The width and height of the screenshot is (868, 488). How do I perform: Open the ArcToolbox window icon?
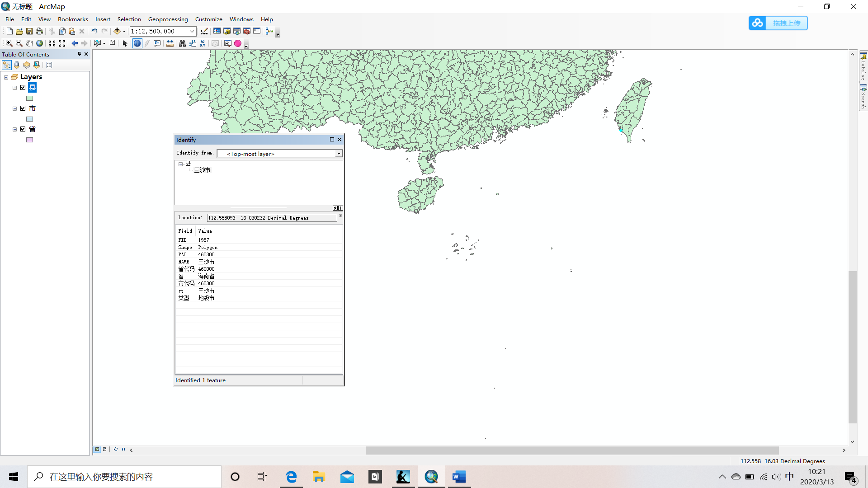click(247, 31)
